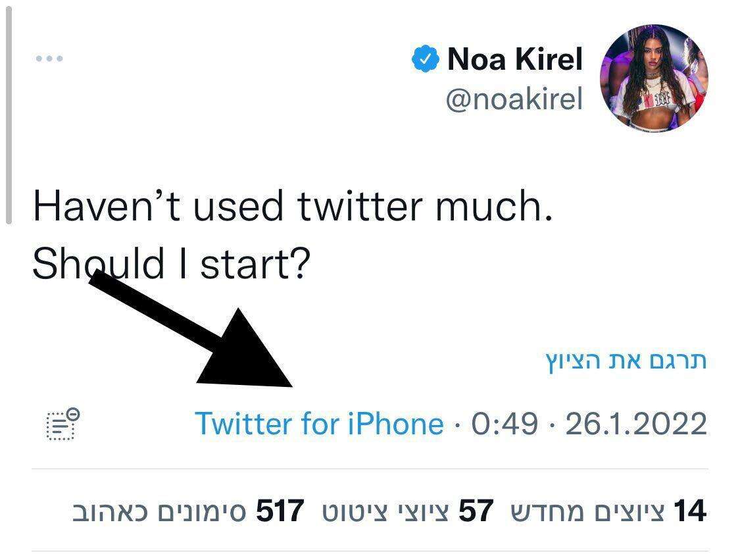Click the quote tweets count number 57
Screen dimensions: 740x560
tap(476, 511)
